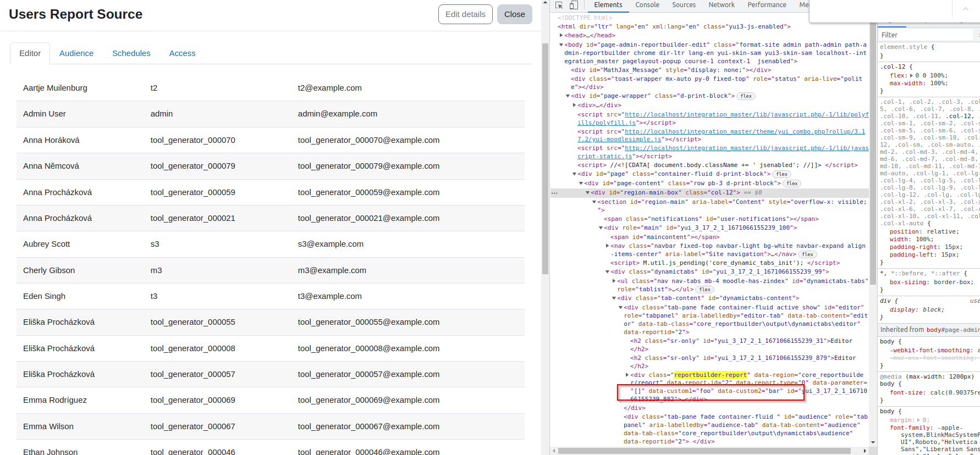Click email tool_generator_000059@example.com
The image size is (980, 455).
[x=369, y=192]
